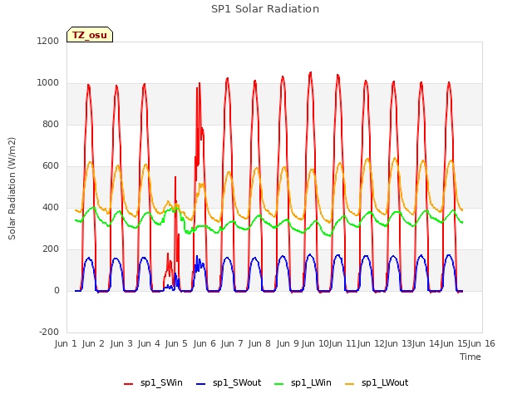Image resolution: width=532 pixels, height=399 pixels.
Task: Click the Jun 7 x-axis label
Action: [x=232, y=343]
